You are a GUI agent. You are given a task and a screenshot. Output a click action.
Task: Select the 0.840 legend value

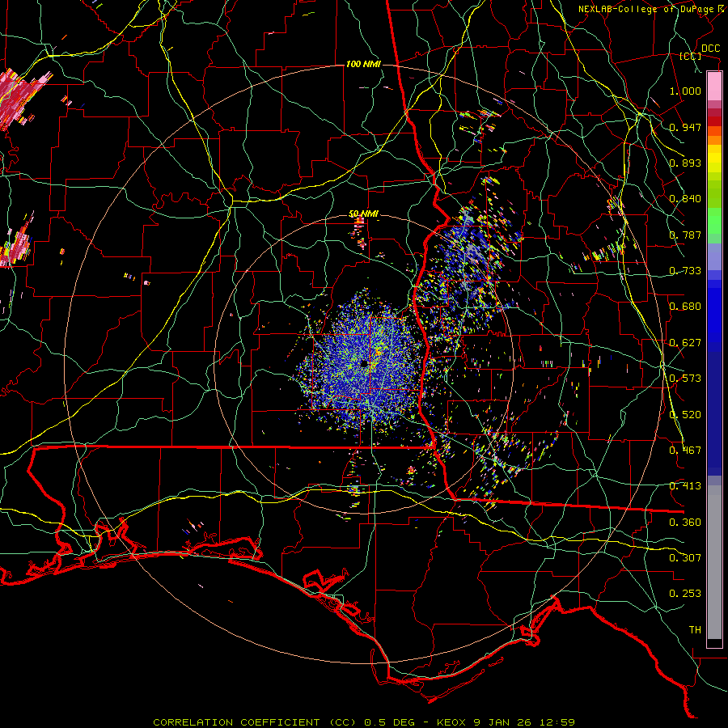[685, 199]
